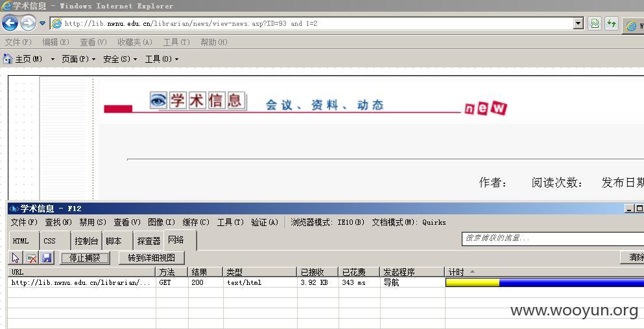Click the select element arrow icon
The width and height of the screenshot is (644, 329).
click(15, 258)
